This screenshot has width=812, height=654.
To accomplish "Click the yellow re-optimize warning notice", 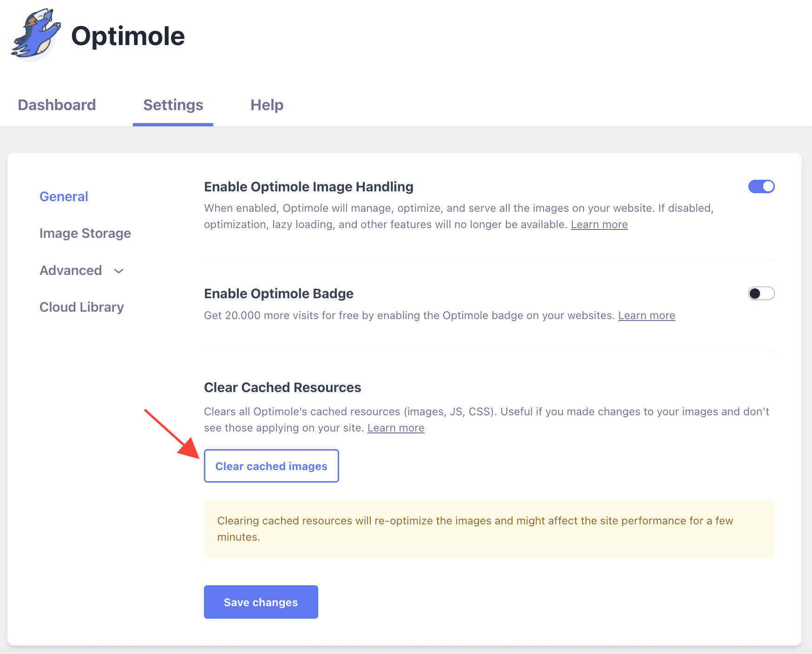I will [x=489, y=529].
